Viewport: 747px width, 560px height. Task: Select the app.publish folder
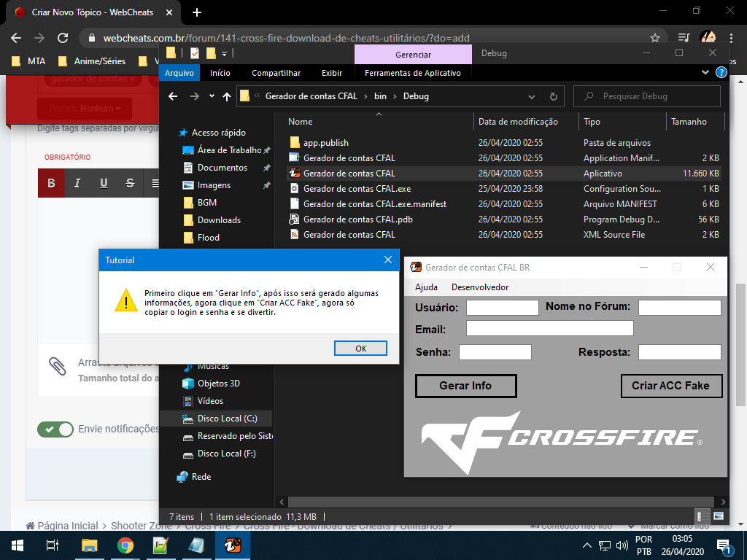pos(326,143)
